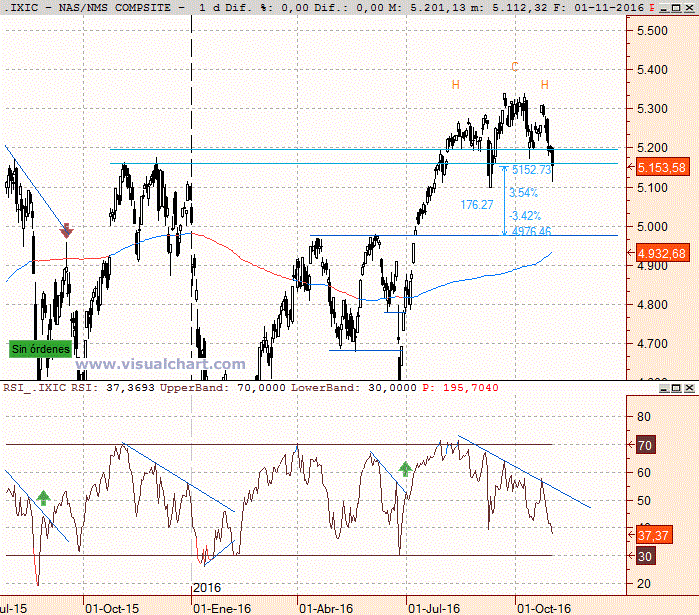The height and width of the screenshot is (615, 699).
Task: Click the 2016 year marker label
Action: click(x=207, y=588)
